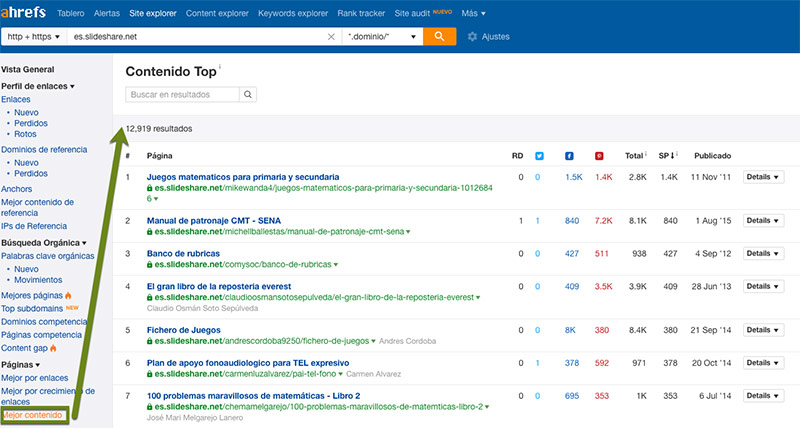
Task: Open Rotos under Enlaces
Action: 25,134
